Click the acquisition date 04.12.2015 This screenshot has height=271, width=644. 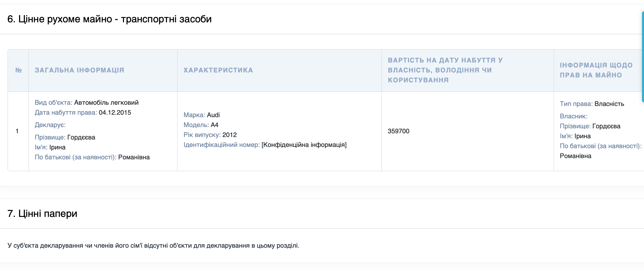point(115,112)
